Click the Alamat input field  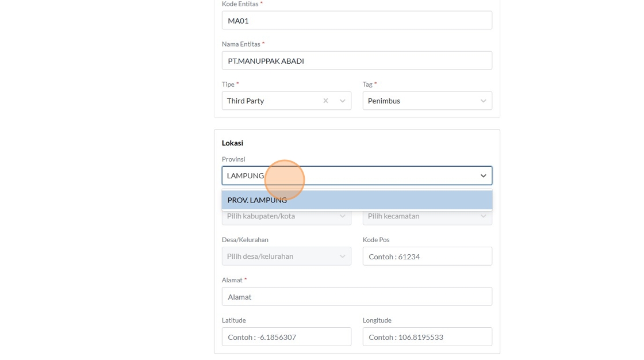coord(356,297)
